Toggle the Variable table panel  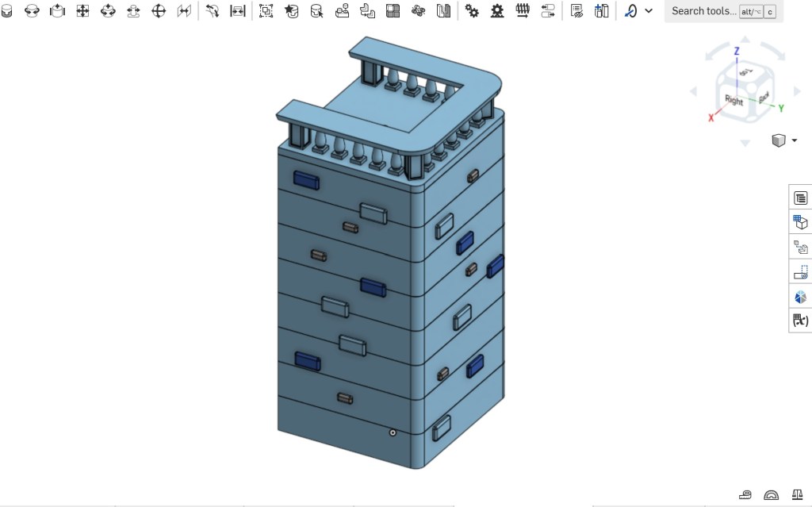[x=800, y=321]
